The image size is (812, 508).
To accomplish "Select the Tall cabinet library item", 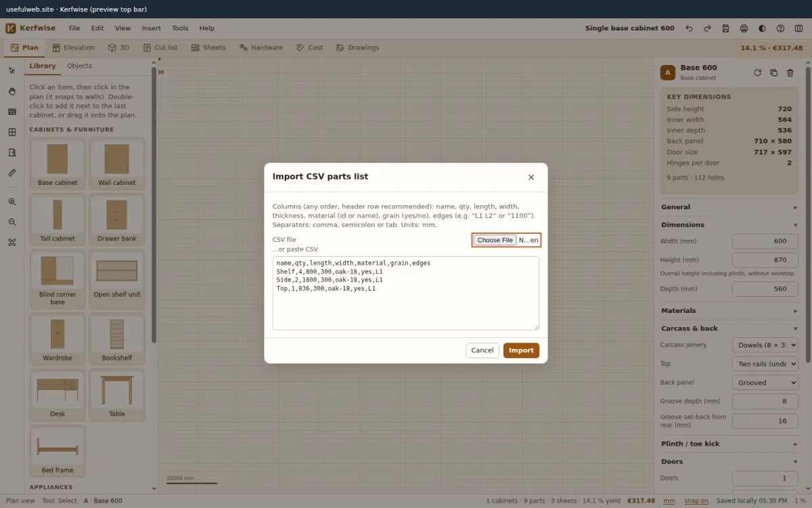I will (58, 219).
